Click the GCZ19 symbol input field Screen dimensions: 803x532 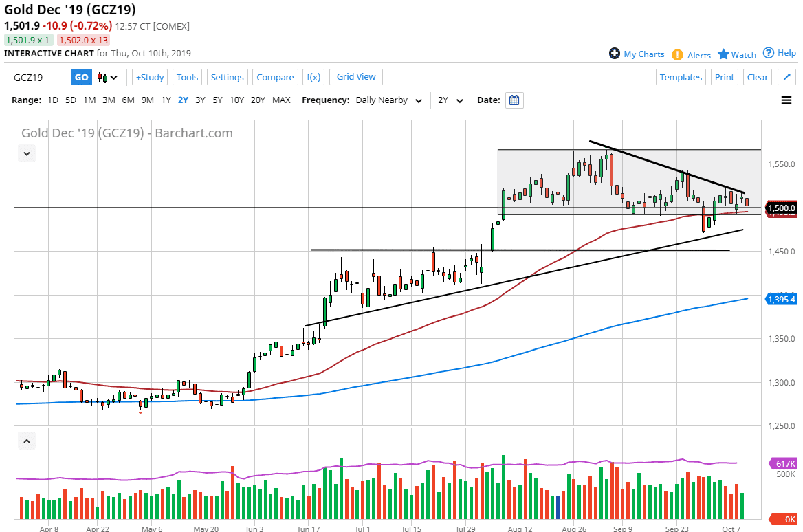41,77
